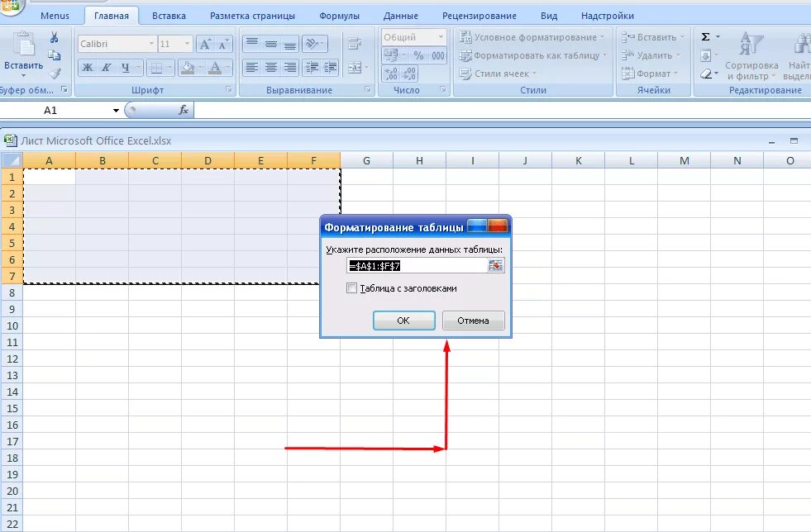Center cell text horizontally
The width and height of the screenshot is (811, 532).
point(271,67)
